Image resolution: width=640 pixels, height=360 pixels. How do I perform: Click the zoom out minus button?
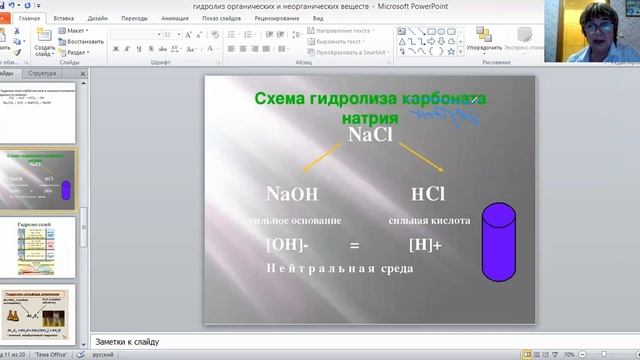[582, 355]
